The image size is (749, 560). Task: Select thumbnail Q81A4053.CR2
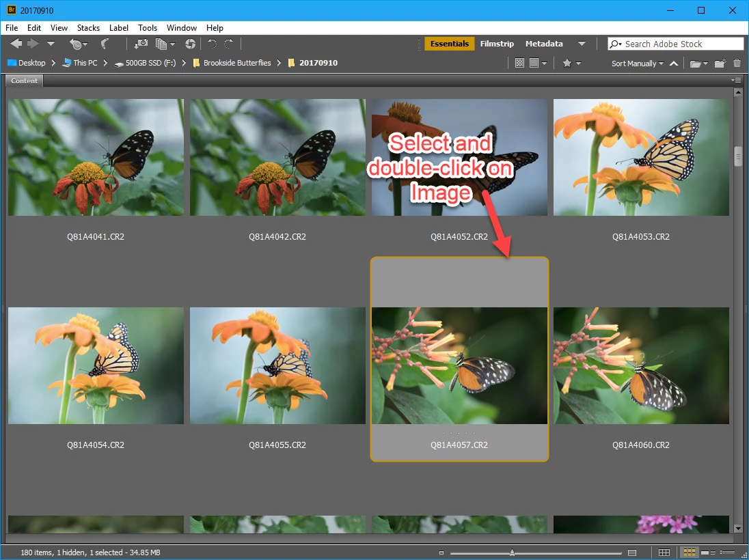point(641,157)
